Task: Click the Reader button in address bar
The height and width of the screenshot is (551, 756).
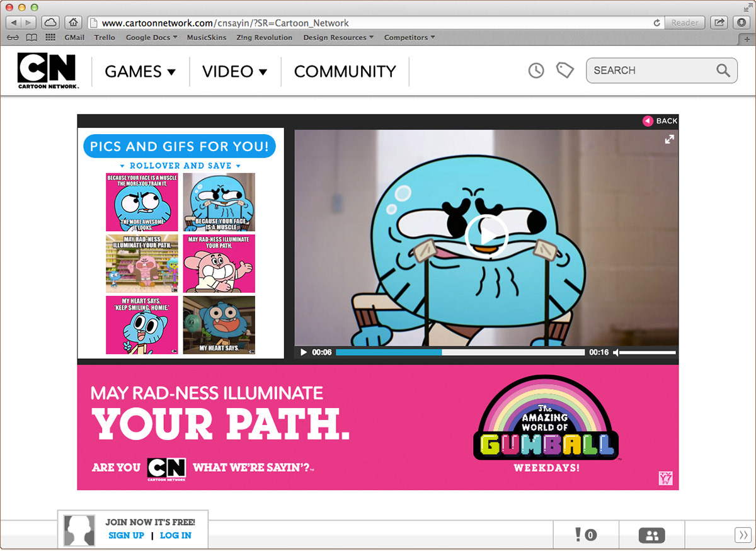Action: 685,23
